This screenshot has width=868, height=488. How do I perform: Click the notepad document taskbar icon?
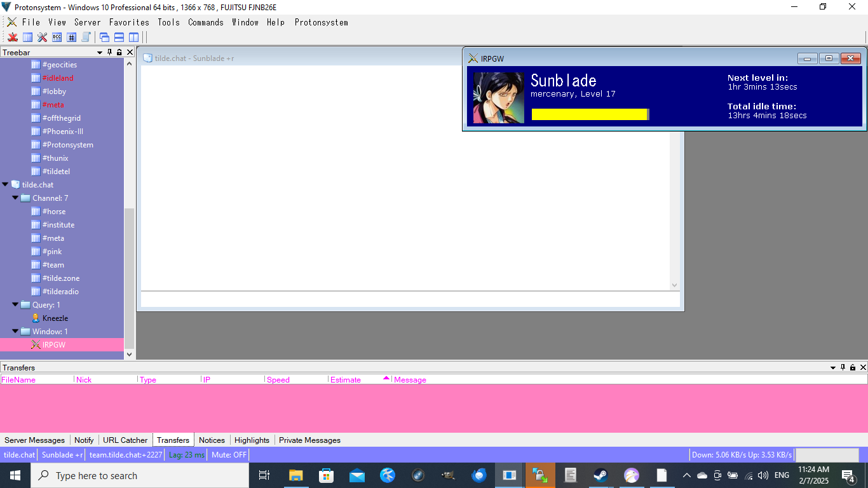pyautogui.click(x=571, y=475)
